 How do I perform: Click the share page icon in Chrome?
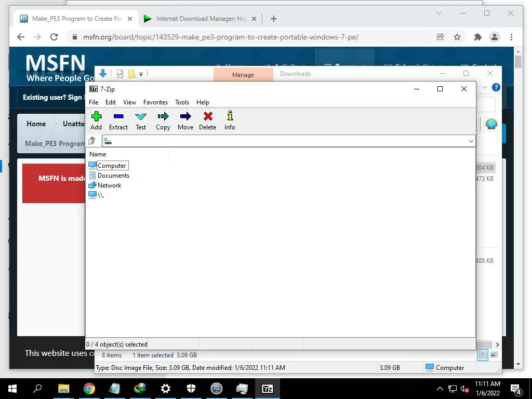pos(441,37)
